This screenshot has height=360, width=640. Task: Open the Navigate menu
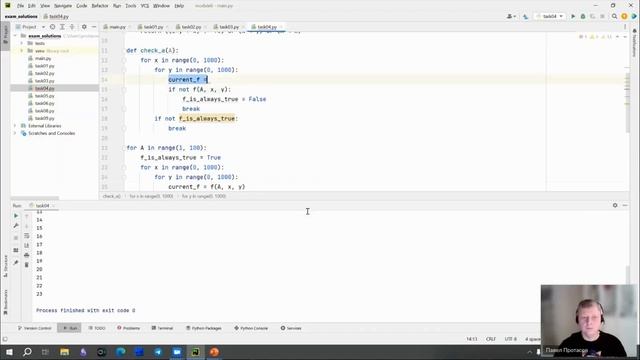(63, 6)
